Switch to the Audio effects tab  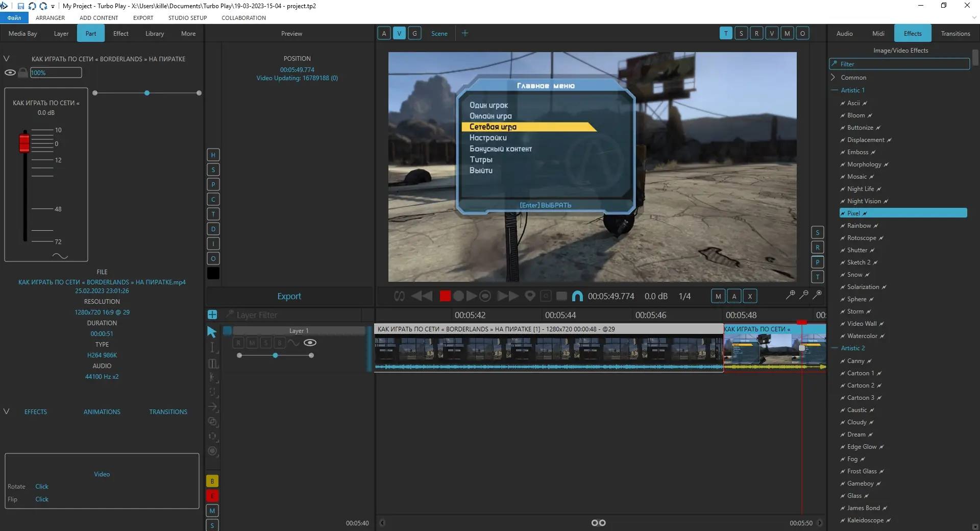[844, 34]
